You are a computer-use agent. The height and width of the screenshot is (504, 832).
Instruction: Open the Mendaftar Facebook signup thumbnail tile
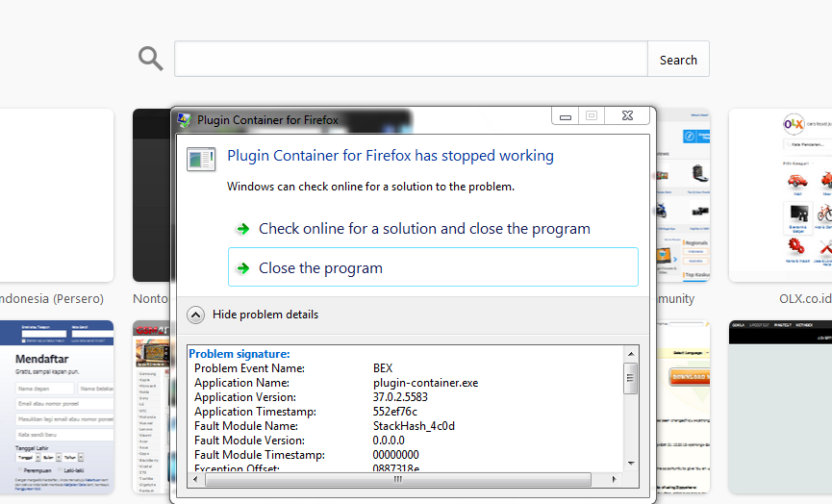pyautogui.click(x=57, y=407)
